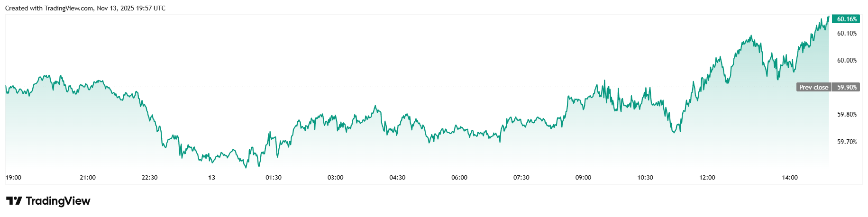Select the 59.70% price axis label
This screenshot has height=217, width=868.
pos(847,142)
